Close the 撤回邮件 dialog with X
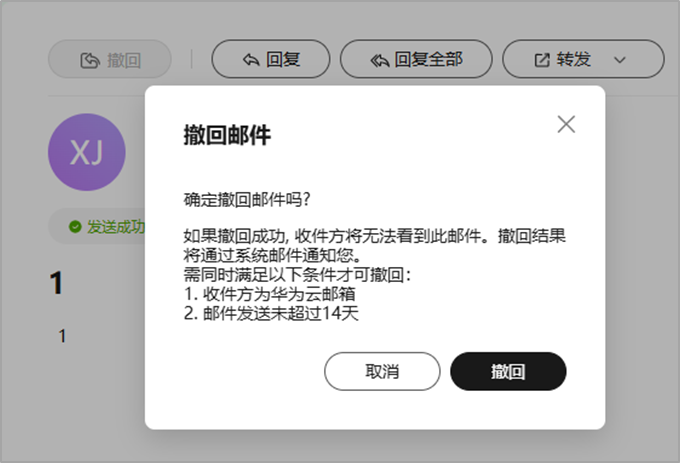The width and height of the screenshot is (680, 463). pos(566,124)
